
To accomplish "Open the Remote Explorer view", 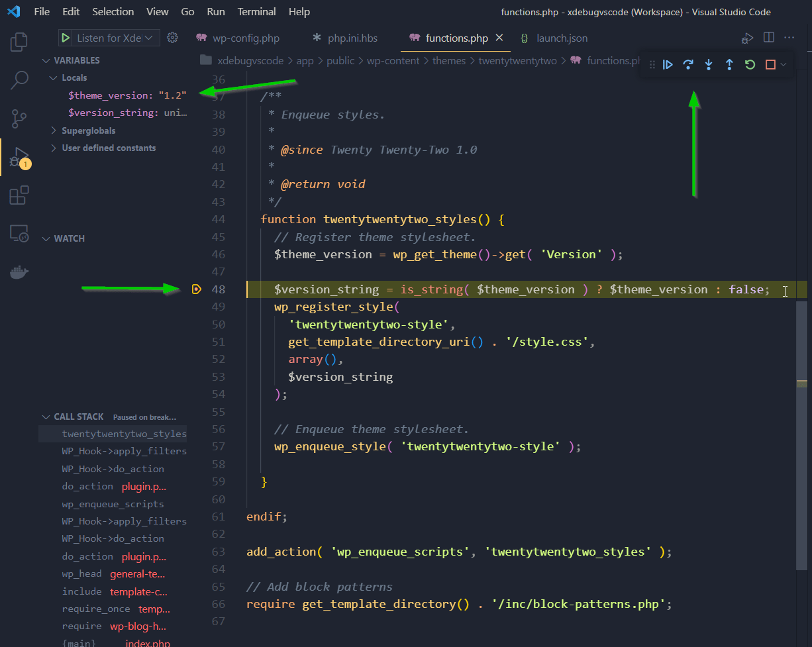I will pos(19,234).
